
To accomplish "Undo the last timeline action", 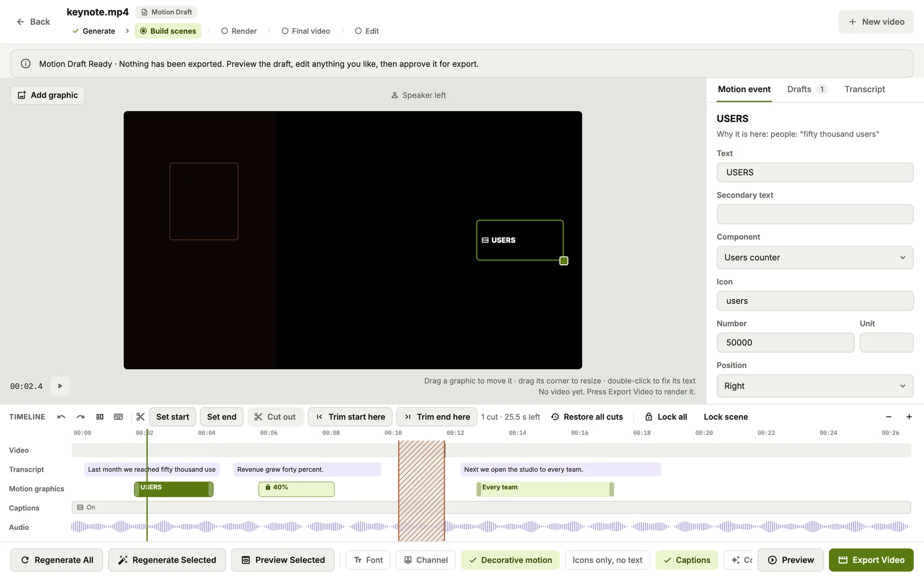I will 61,417.
